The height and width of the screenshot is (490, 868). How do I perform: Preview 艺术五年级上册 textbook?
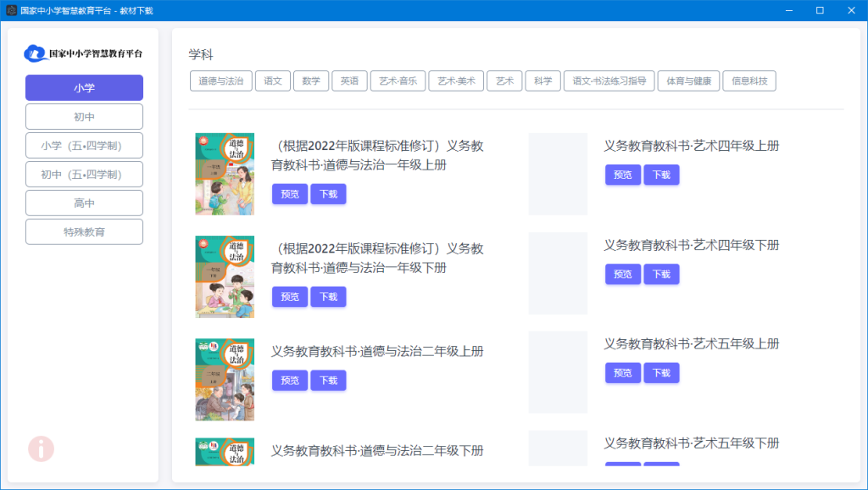point(623,373)
